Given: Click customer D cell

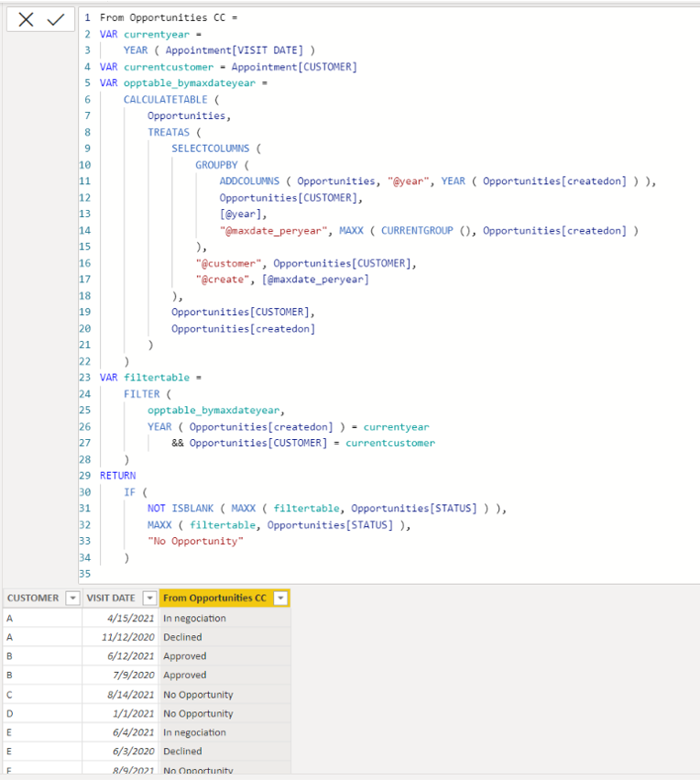Looking at the screenshot, I should (42, 713).
